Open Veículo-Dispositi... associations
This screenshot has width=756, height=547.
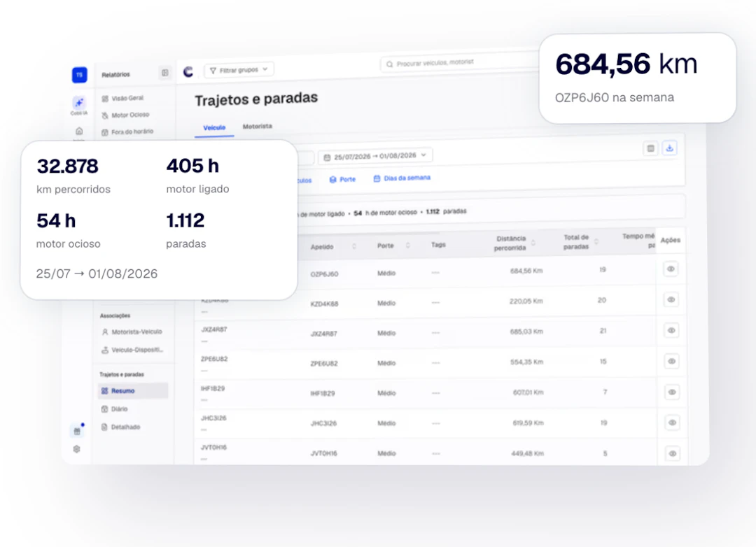coord(132,350)
